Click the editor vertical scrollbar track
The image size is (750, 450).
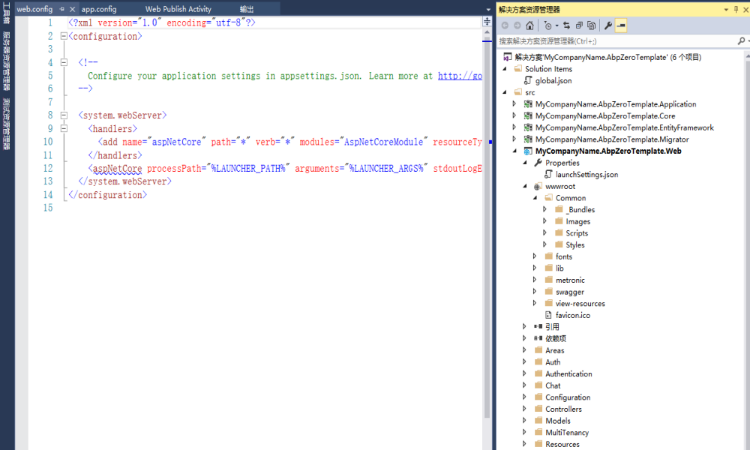pos(487,239)
